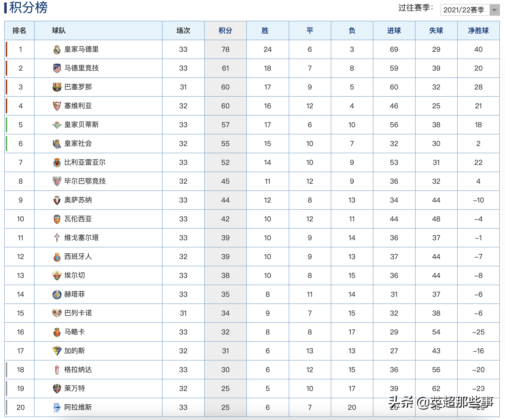Open team link 马德里竞技
This screenshot has height=420, width=505.
coord(82,68)
